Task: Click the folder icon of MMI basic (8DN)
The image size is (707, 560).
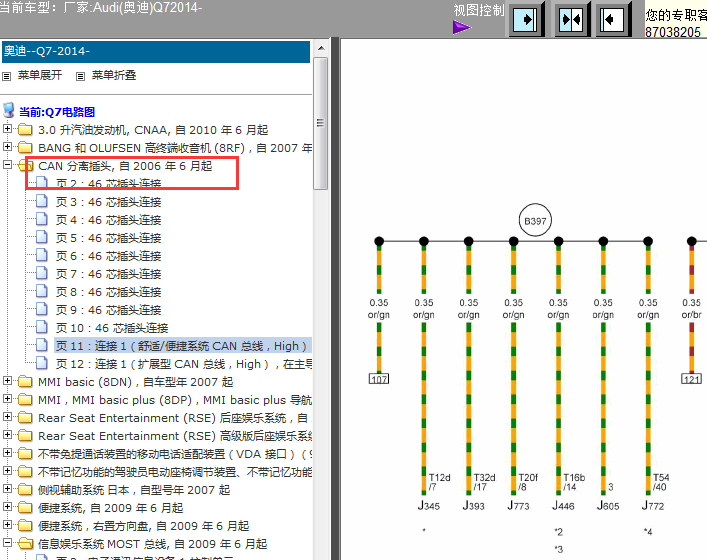Action: point(25,381)
